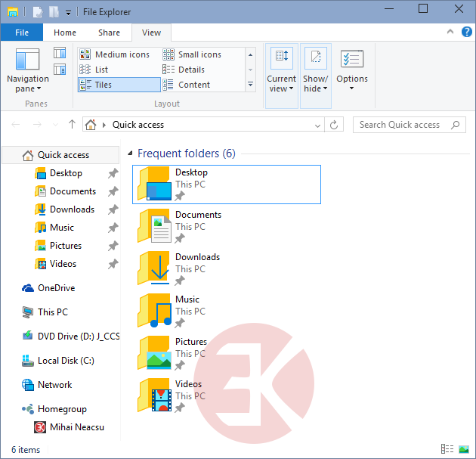Select the Videos folder tile

click(x=227, y=396)
